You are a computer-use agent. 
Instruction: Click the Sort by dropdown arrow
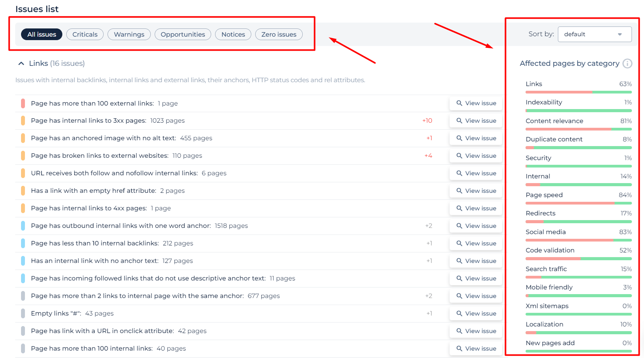pos(620,34)
